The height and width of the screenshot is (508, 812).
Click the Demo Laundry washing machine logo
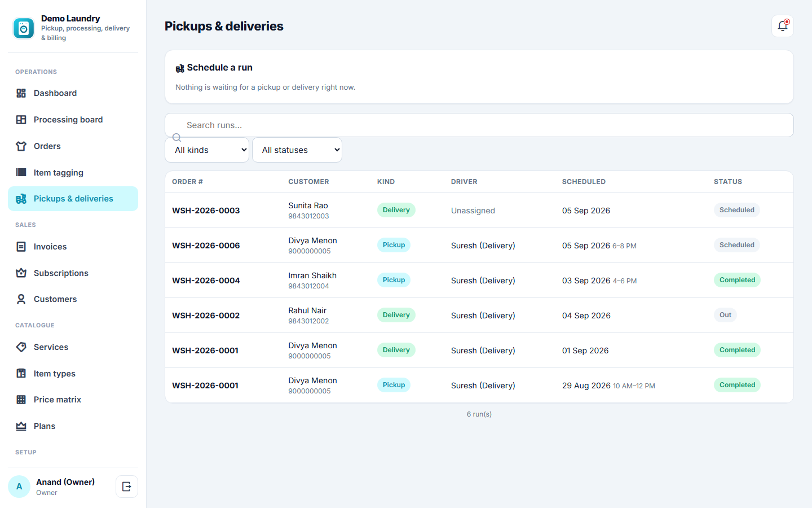pyautogui.click(x=24, y=28)
